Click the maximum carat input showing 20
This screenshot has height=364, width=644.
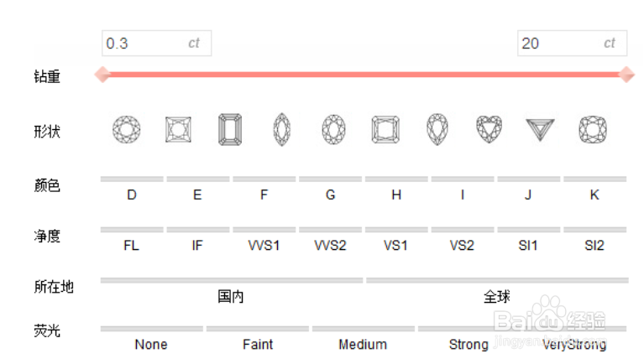pos(572,43)
